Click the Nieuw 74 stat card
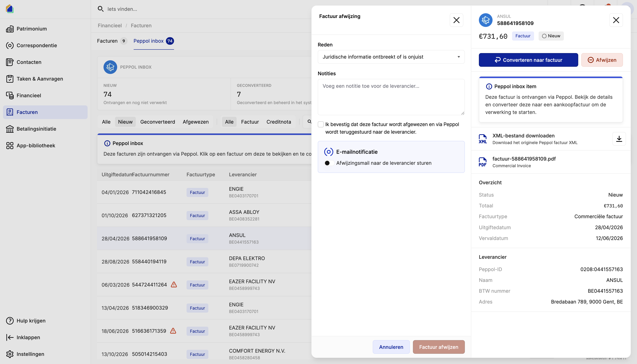Screen dimensions: 637x364 [x=164, y=94]
